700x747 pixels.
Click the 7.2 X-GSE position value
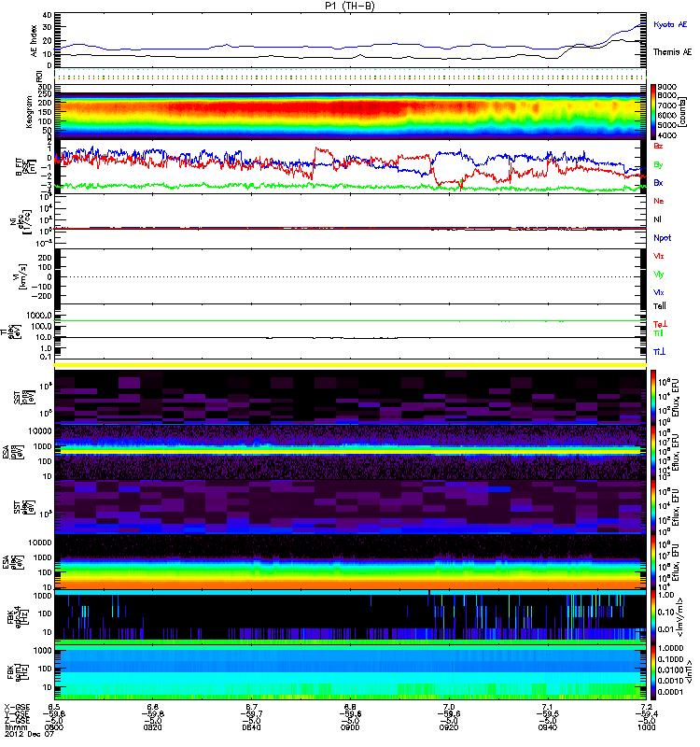pyautogui.click(x=646, y=707)
